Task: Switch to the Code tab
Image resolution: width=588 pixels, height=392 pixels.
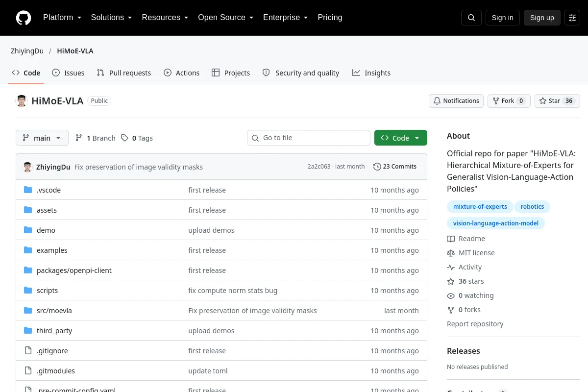Action: point(26,73)
